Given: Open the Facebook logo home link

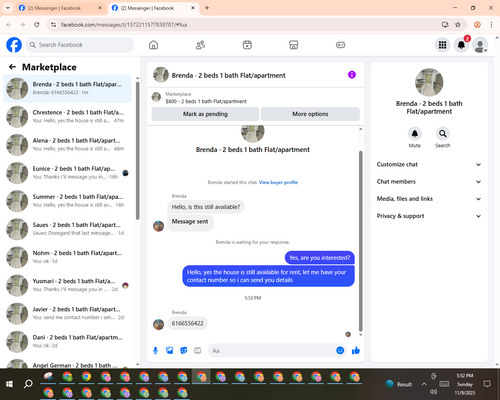Looking at the screenshot, I should pyautogui.click(x=14, y=45).
